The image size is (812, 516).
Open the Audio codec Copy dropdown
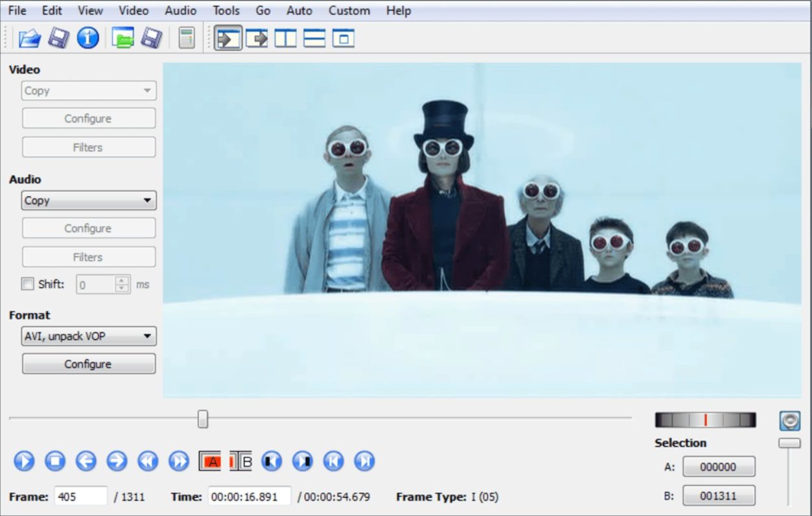pyautogui.click(x=89, y=200)
